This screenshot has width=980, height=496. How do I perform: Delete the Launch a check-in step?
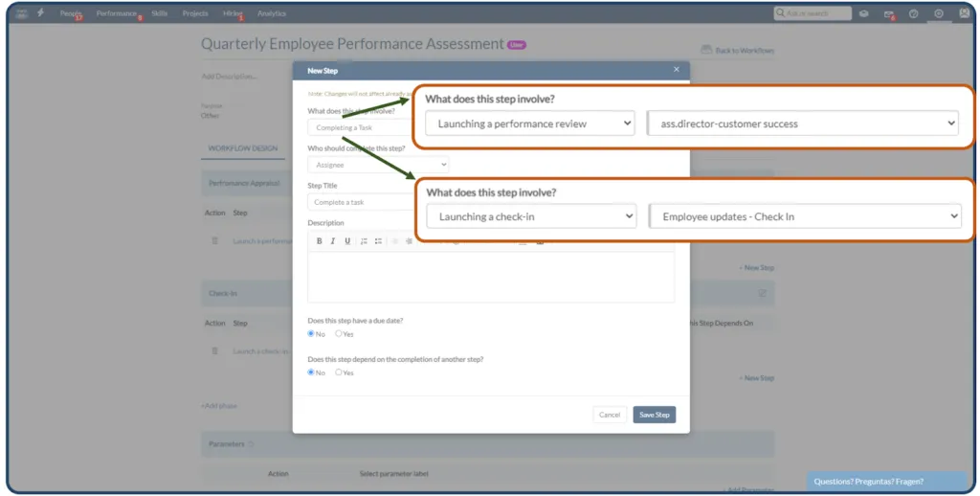tap(215, 350)
